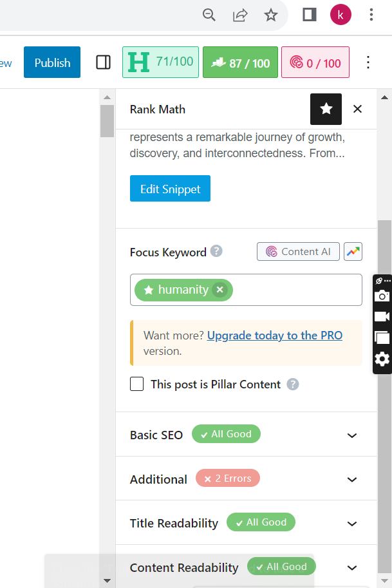Open the Content AI 0/100 score
This screenshot has height=588, width=392.
click(x=315, y=62)
